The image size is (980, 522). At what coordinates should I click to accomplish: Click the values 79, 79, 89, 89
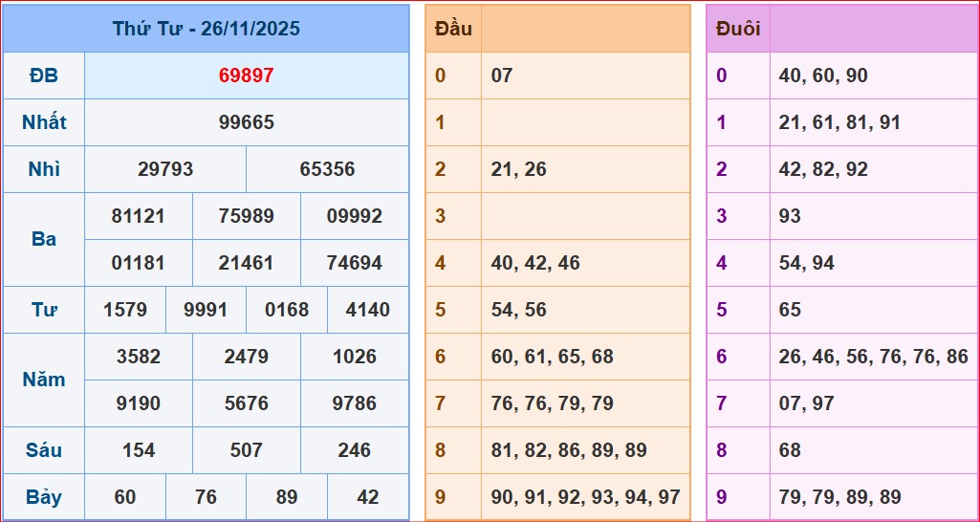coord(839,497)
